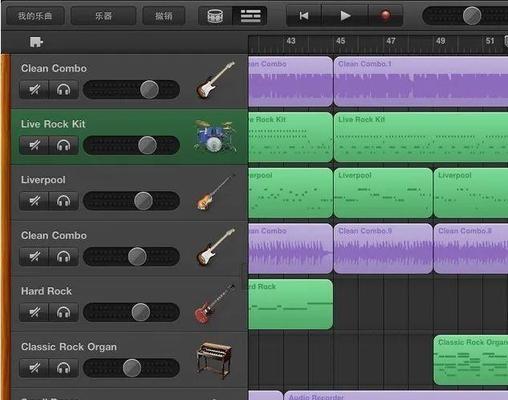Select the Hard Rock red guitar icon
508x400 pixels.
(214, 304)
